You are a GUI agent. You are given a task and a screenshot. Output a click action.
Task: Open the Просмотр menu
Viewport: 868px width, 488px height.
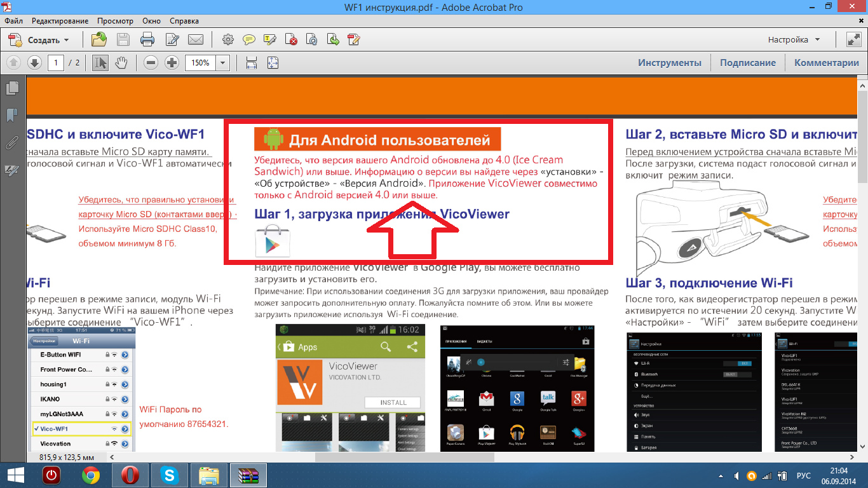[114, 21]
